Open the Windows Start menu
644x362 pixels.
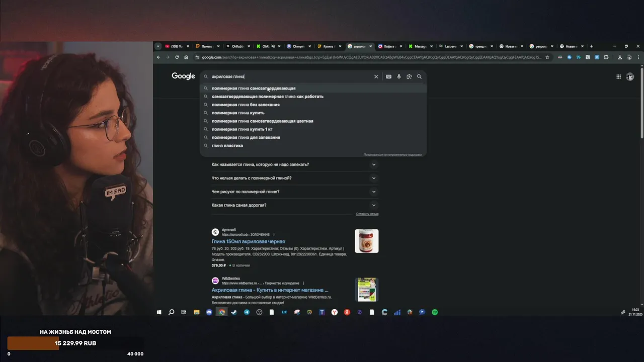159,312
